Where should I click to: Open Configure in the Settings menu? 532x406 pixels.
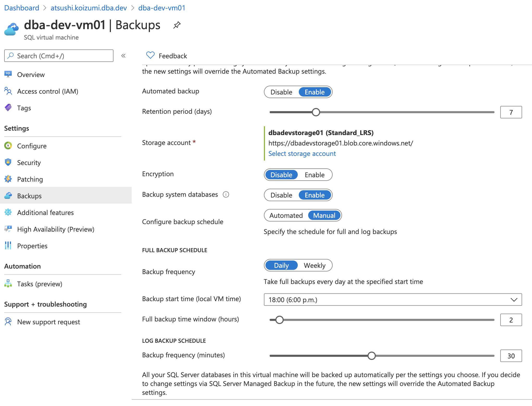32,146
